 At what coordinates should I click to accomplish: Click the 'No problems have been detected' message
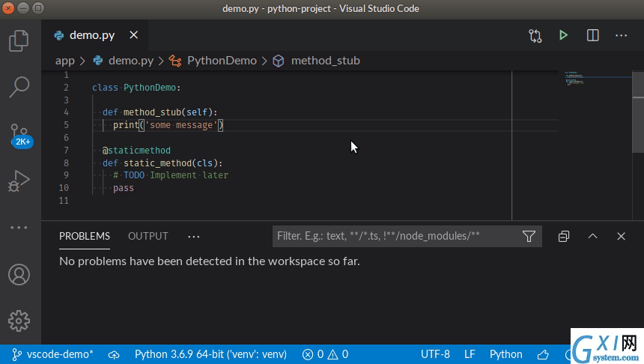(x=210, y=261)
